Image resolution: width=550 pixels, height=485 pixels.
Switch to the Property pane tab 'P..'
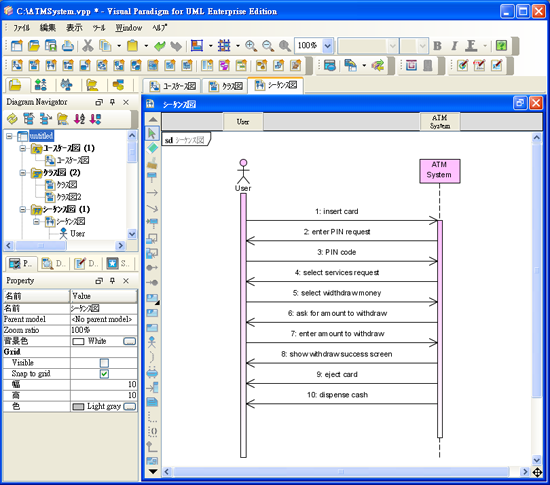point(20,264)
